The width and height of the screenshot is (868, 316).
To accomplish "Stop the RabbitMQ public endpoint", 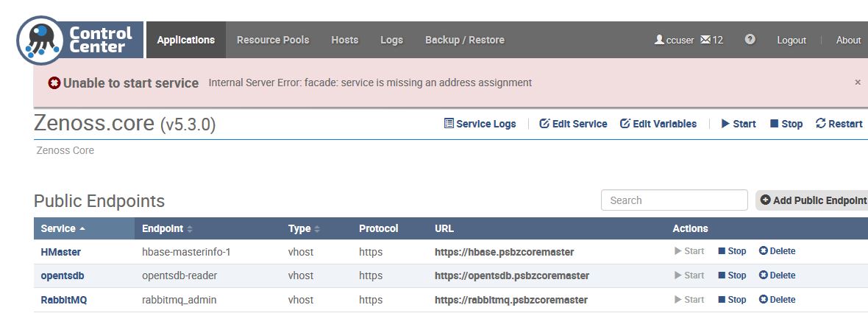I will tap(732, 300).
